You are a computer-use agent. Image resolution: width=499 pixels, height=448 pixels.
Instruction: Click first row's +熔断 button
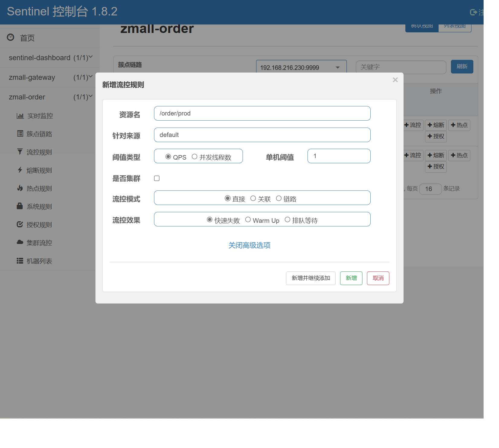point(436,125)
